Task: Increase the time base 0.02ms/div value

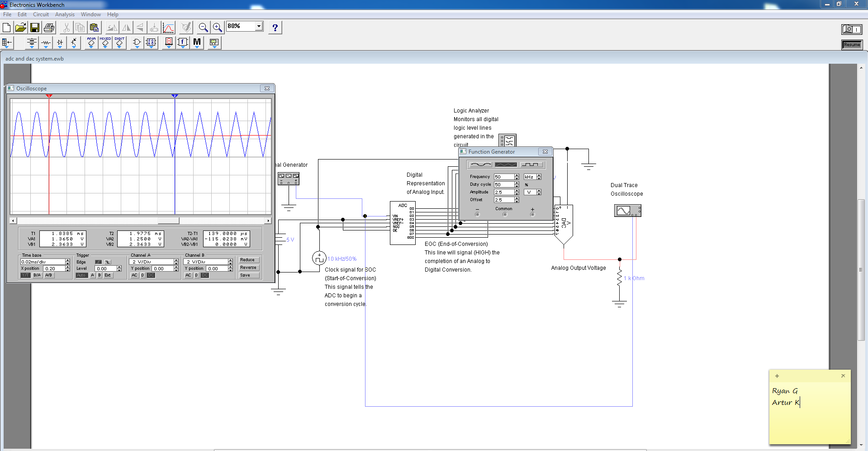Action: pos(67,260)
